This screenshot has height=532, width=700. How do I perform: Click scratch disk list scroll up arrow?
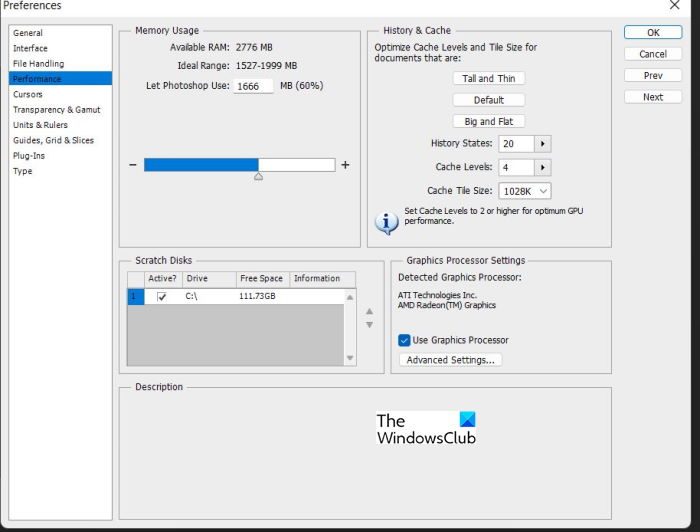[350, 297]
